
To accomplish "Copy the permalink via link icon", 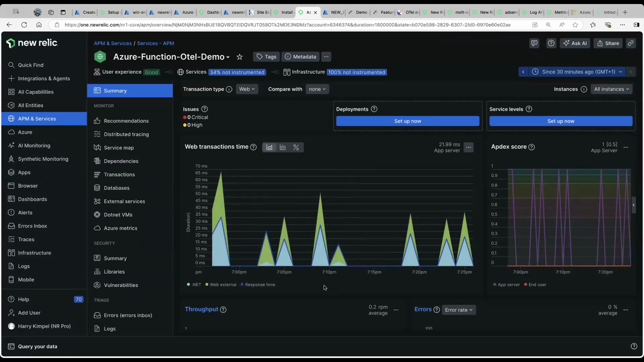I will (x=631, y=43).
